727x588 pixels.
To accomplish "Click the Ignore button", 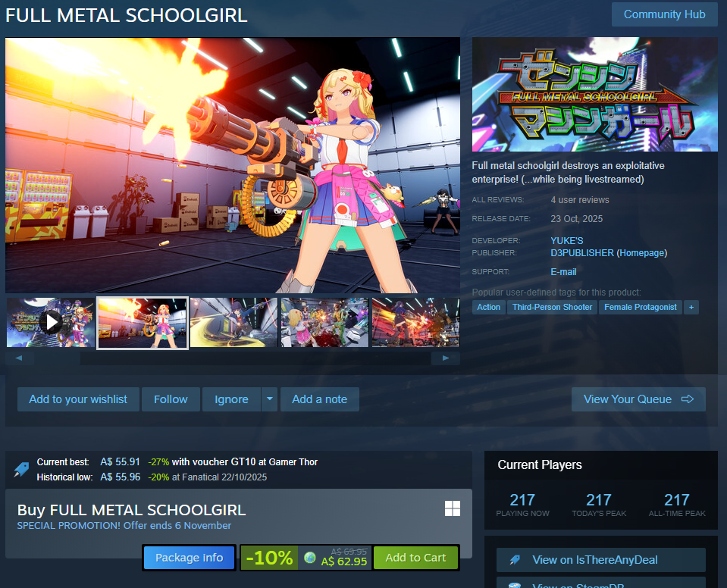I will 231,399.
